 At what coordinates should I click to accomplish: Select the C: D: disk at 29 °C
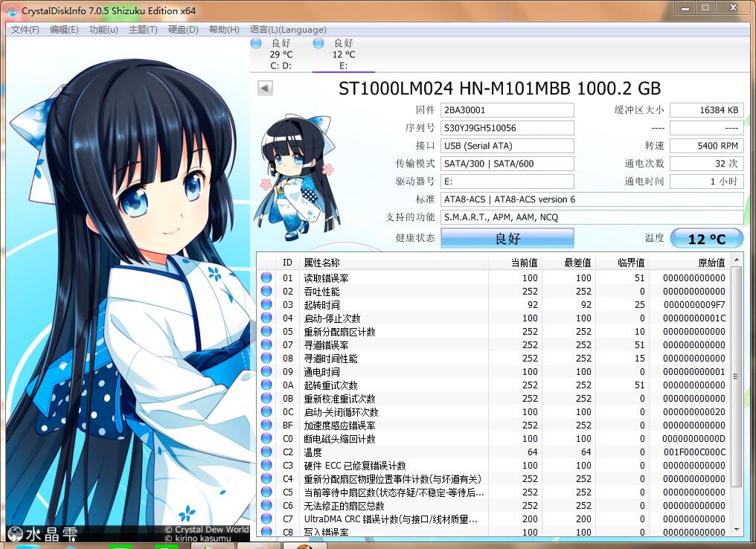[281, 54]
